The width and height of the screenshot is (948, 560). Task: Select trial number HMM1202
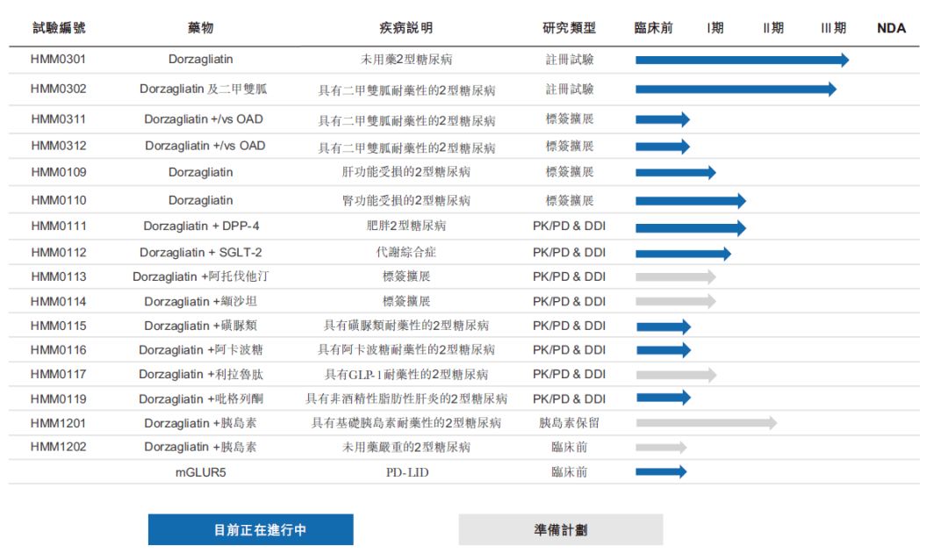[x=58, y=447]
